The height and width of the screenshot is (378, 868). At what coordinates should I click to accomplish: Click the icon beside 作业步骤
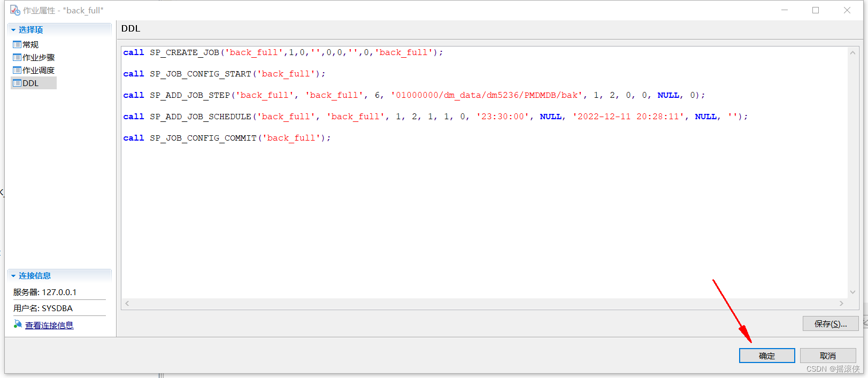17,57
